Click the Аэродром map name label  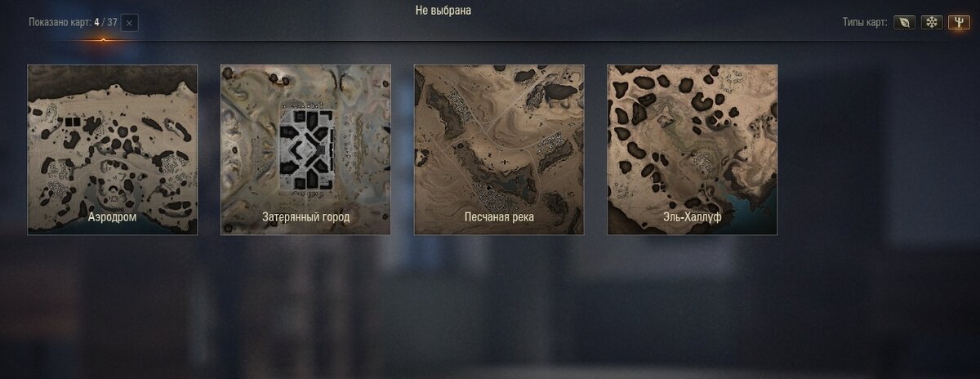(x=113, y=218)
